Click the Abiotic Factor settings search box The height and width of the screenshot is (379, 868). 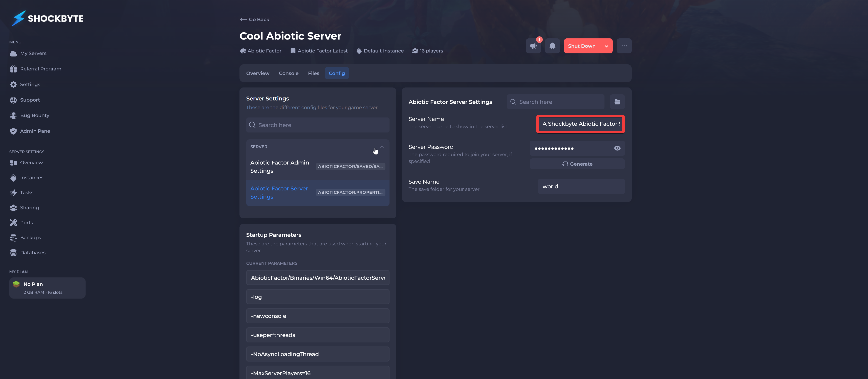pos(556,102)
